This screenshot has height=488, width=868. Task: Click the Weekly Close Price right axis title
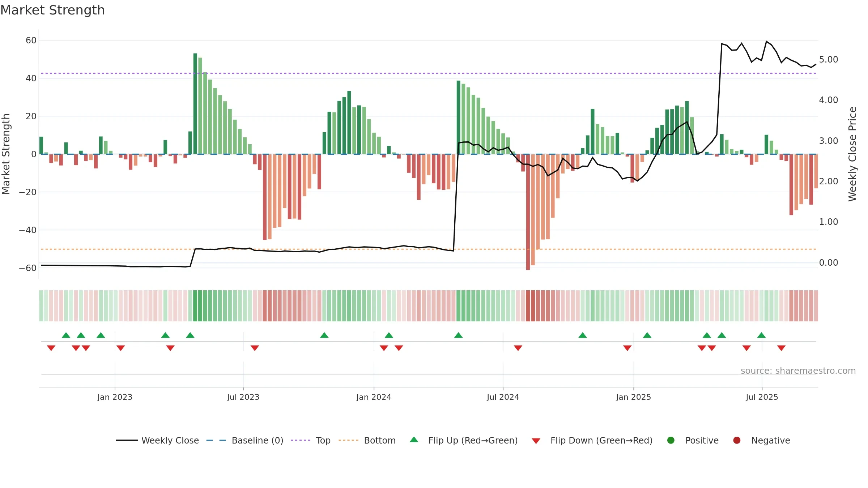[852, 154]
